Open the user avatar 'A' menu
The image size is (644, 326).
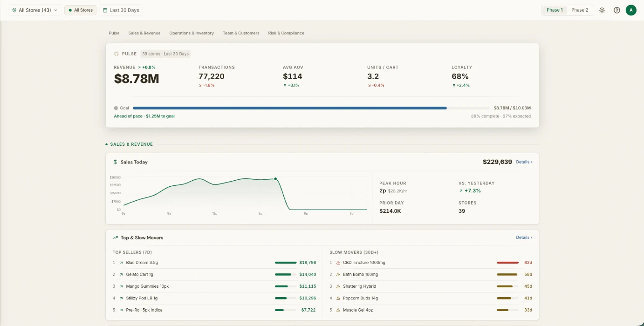[631, 10]
